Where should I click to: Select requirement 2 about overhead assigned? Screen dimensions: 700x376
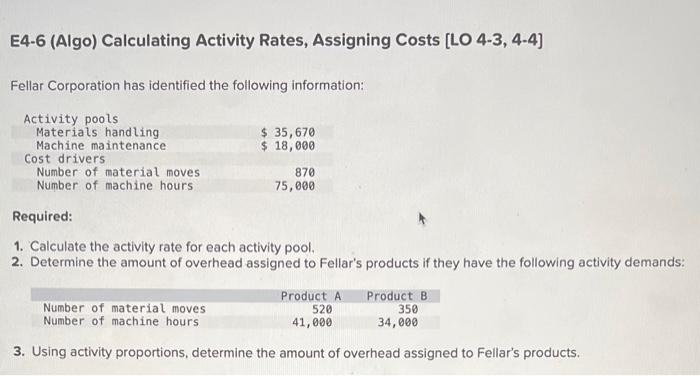click(348, 262)
